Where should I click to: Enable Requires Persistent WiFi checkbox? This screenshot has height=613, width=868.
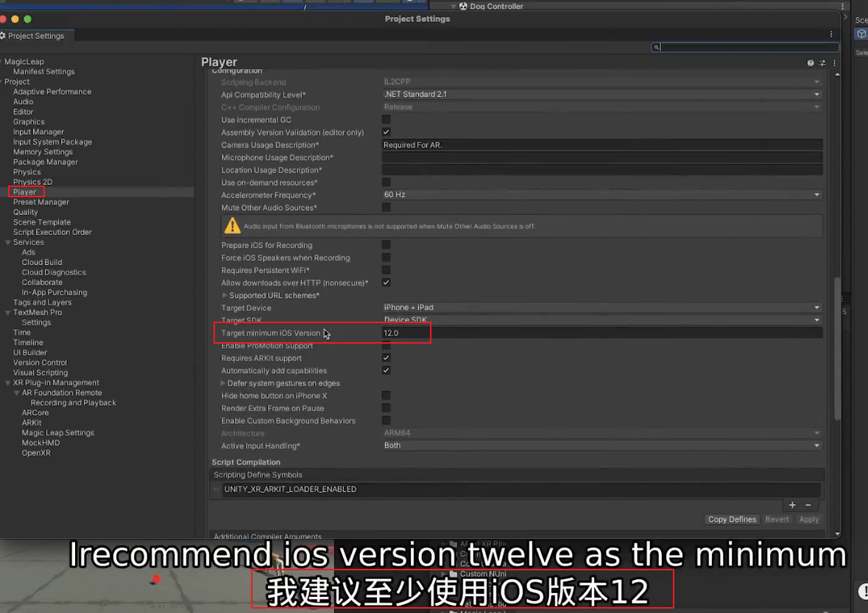pyautogui.click(x=387, y=270)
